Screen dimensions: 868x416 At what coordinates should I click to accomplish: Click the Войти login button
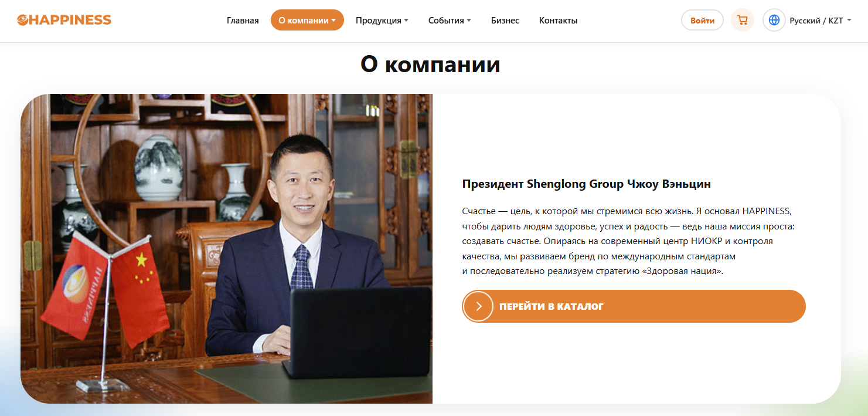pos(702,21)
